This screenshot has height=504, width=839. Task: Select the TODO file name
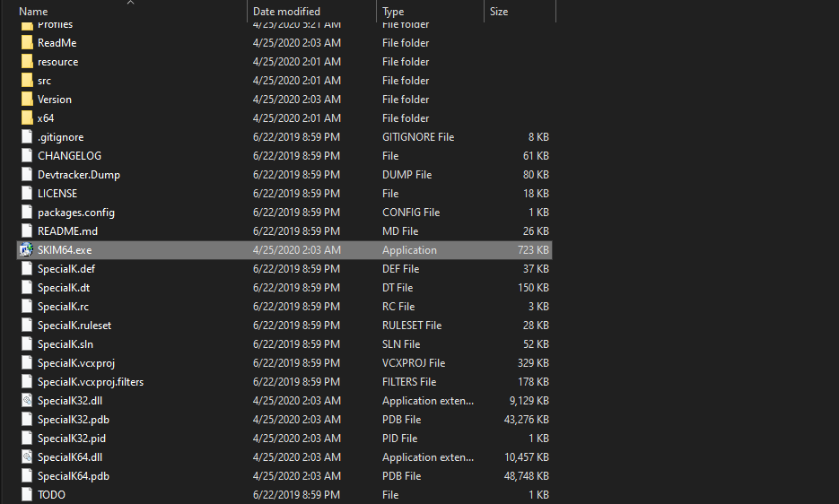pyautogui.click(x=51, y=495)
